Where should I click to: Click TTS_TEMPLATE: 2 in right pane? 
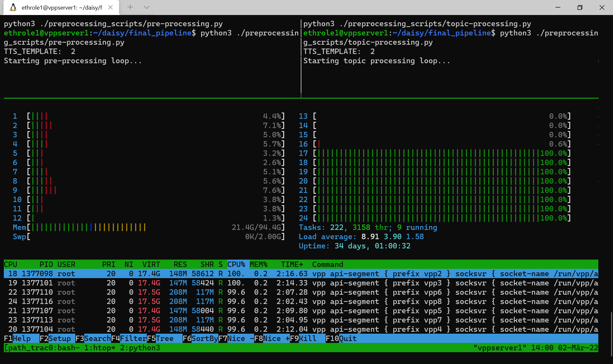pos(339,51)
